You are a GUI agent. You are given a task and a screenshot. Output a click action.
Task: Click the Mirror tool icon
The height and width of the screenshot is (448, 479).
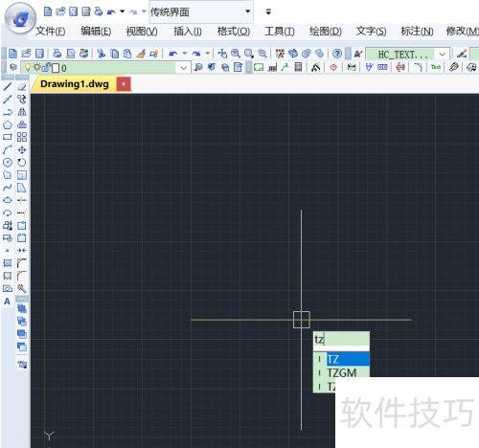coord(22,112)
